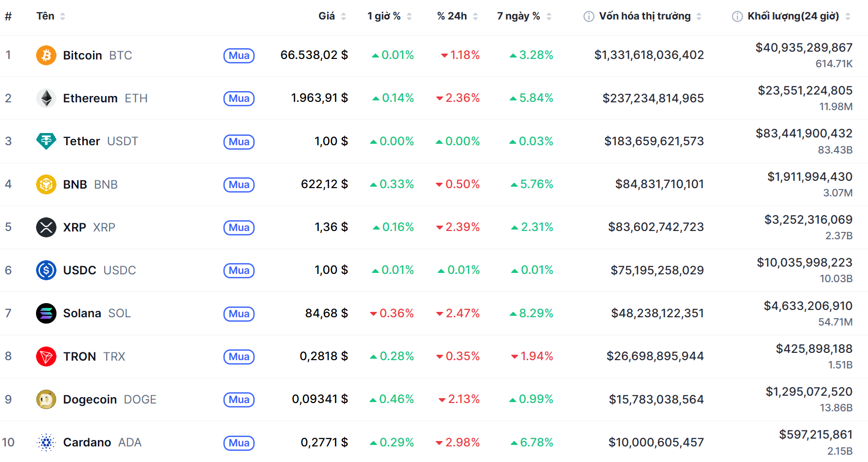This screenshot has height=462, width=868.
Task: Click the USDC logo icon
Action: click(46, 270)
